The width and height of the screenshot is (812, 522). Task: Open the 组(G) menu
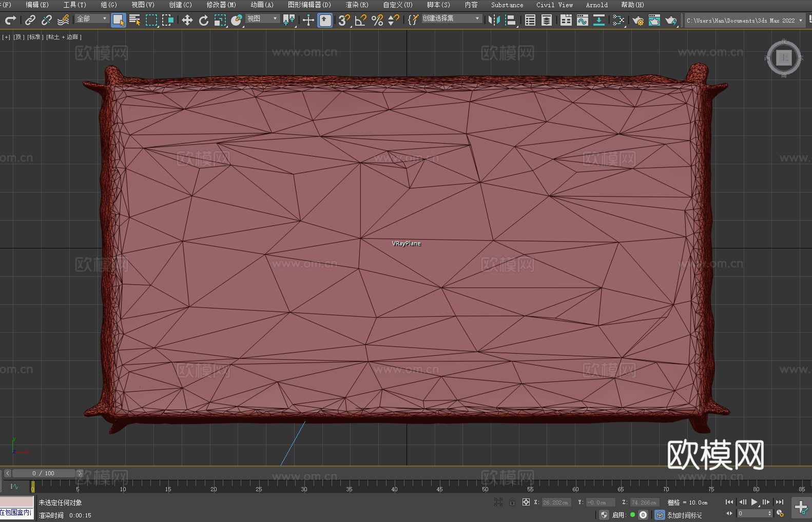[109, 5]
